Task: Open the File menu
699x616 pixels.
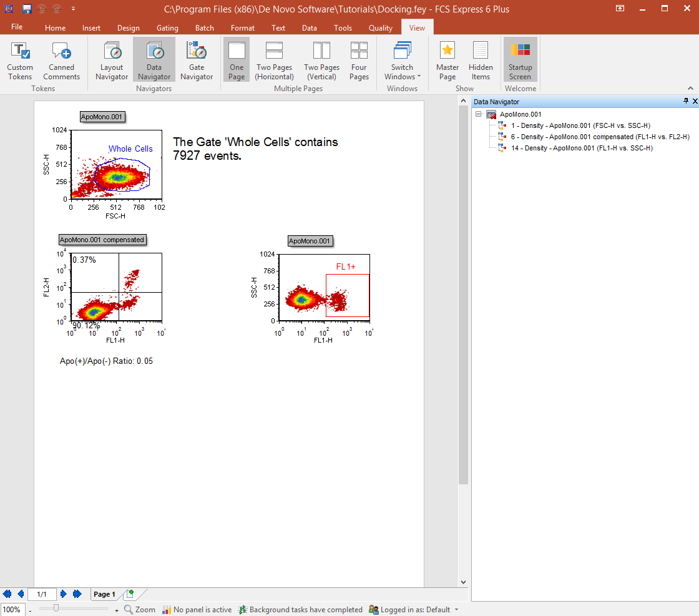Action: pyautogui.click(x=17, y=27)
